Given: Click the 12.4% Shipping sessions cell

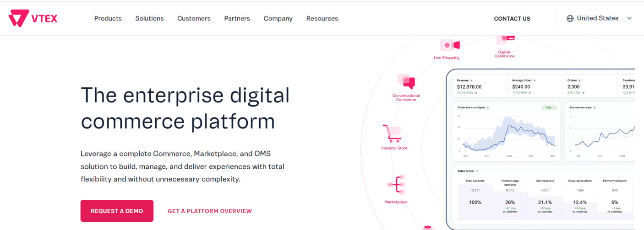Looking at the screenshot, I should click(579, 203).
